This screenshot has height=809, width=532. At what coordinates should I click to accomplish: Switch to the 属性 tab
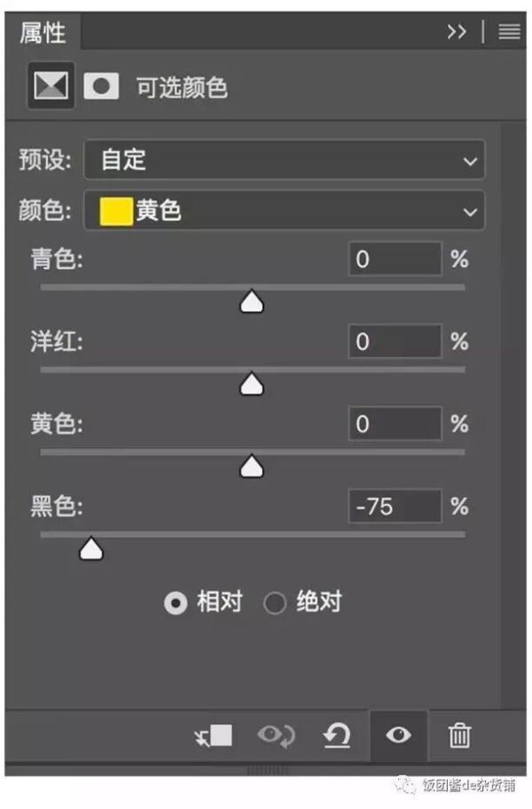point(43,33)
